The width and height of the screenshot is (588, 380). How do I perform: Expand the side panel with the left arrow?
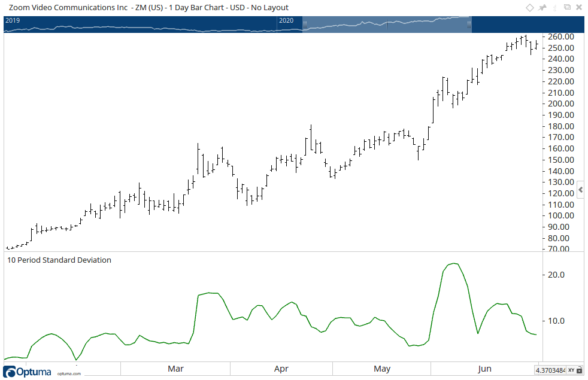pyautogui.click(x=580, y=190)
